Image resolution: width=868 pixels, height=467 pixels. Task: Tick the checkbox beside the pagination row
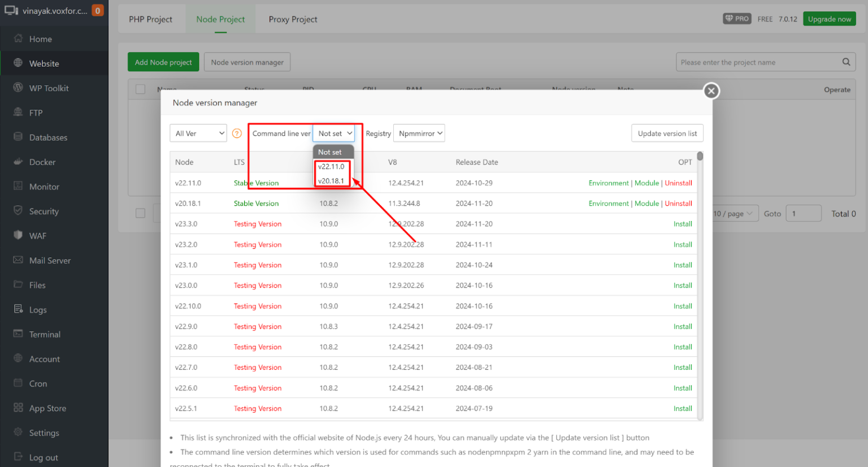pos(140,213)
